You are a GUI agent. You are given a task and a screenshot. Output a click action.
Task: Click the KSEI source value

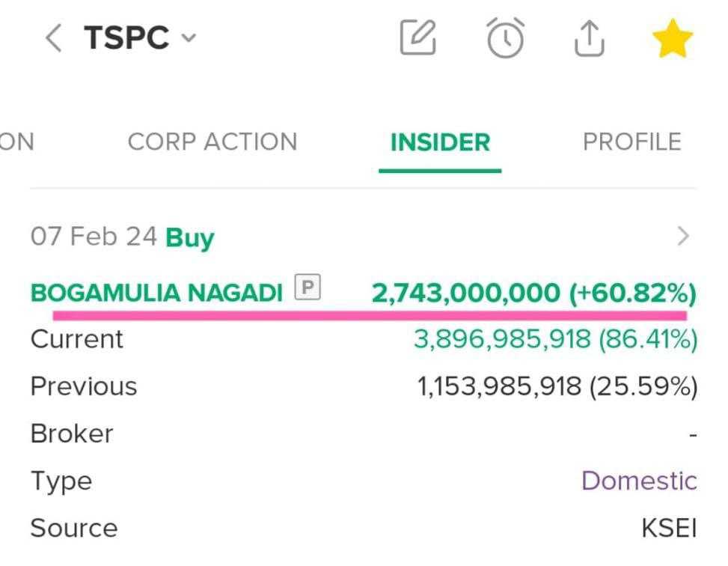[669, 529]
